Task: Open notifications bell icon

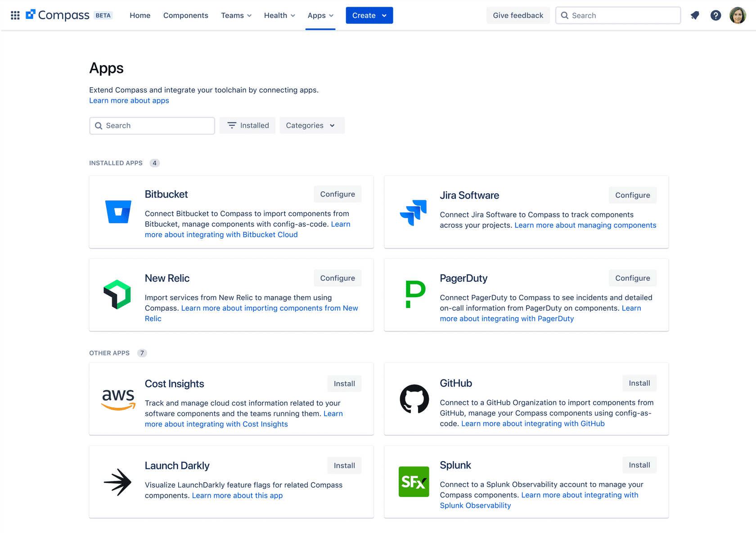Action: coord(695,15)
